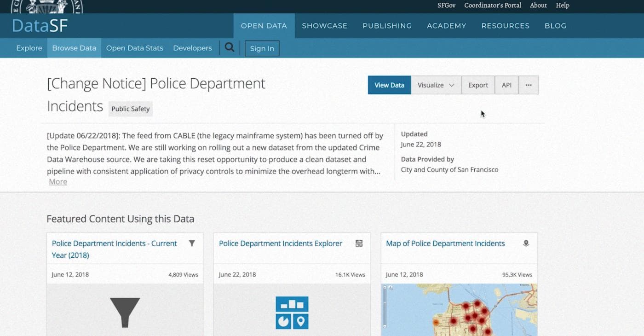This screenshot has height=336, width=644.
Task: Open the San Francisco map thumbnail
Action: [x=459, y=310]
